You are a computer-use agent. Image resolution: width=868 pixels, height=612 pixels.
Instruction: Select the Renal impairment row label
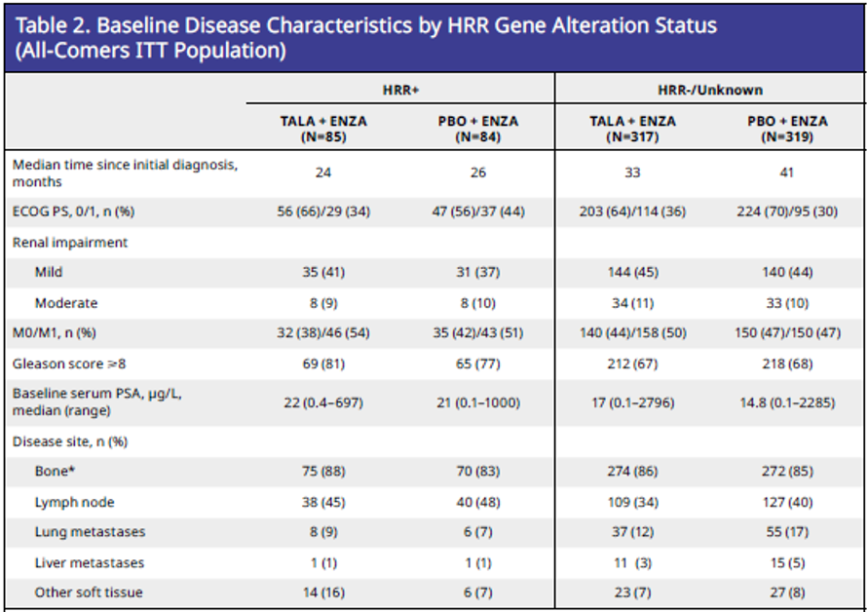coord(70,242)
